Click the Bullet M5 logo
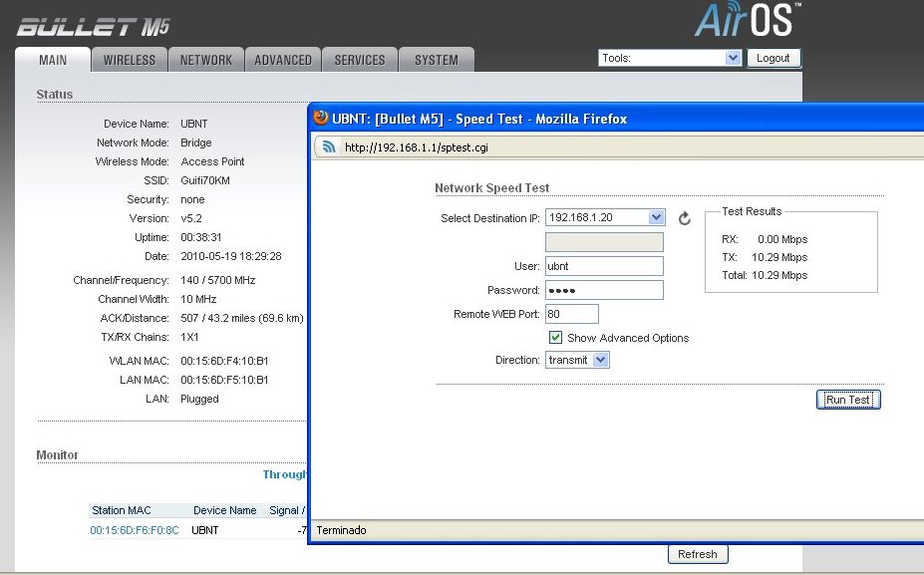 [93, 26]
